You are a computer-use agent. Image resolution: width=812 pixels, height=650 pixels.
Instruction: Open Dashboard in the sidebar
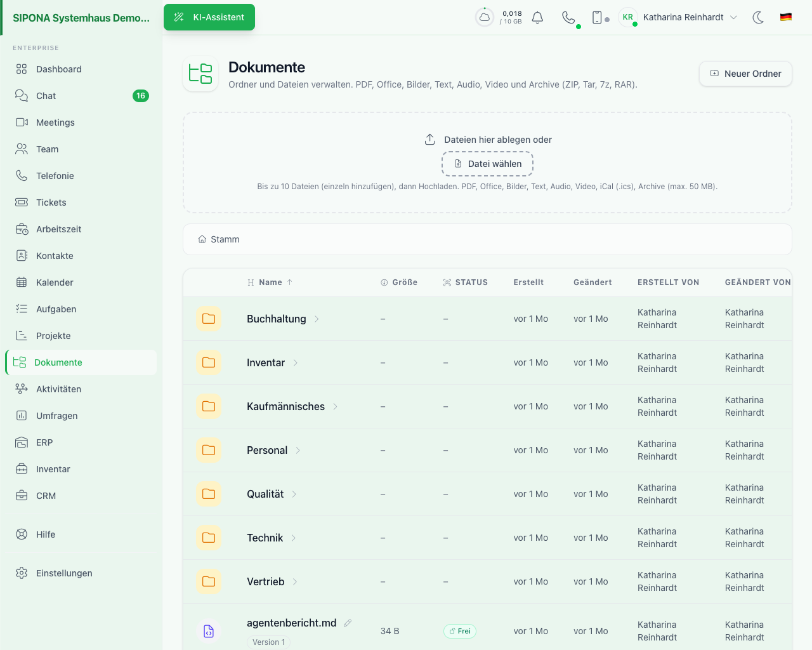81,69
